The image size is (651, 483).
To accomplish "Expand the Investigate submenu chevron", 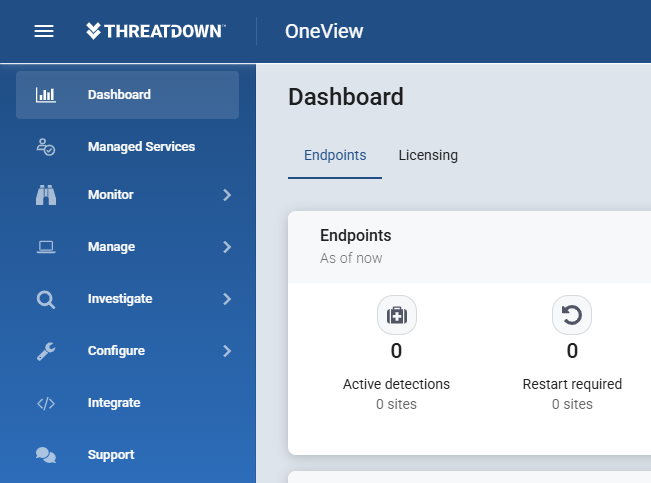I will (227, 299).
